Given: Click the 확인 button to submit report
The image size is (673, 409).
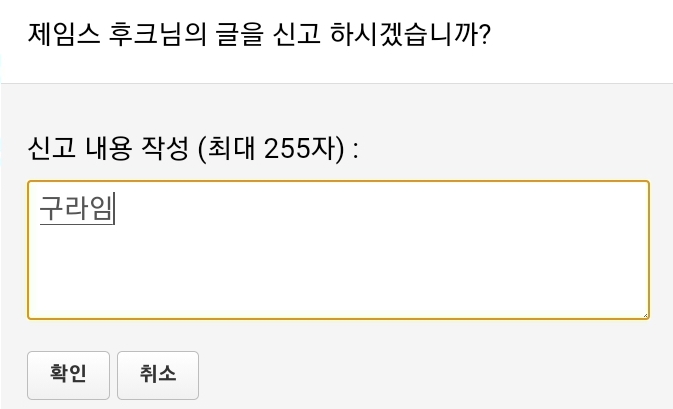Looking at the screenshot, I should [68, 374].
